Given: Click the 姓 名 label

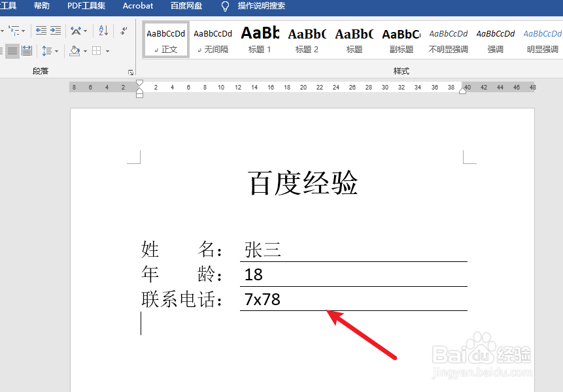Looking at the screenshot, I should 182,250.
